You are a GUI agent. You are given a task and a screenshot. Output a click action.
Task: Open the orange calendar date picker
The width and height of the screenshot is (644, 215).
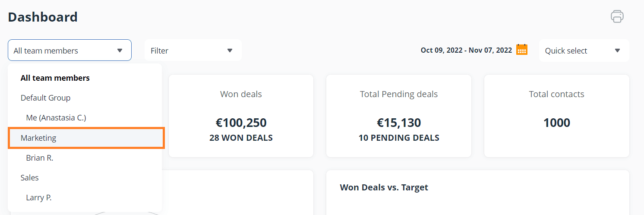pos(522,50)
